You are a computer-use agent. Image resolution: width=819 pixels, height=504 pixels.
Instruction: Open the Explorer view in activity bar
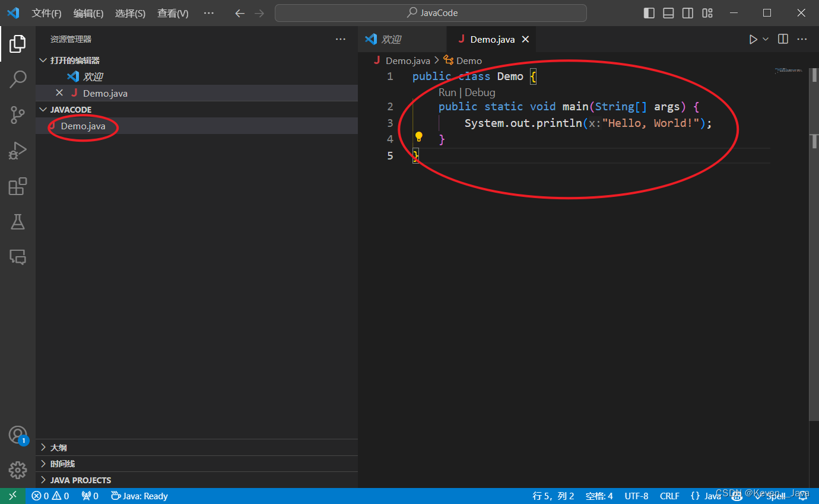coord(18,43)
